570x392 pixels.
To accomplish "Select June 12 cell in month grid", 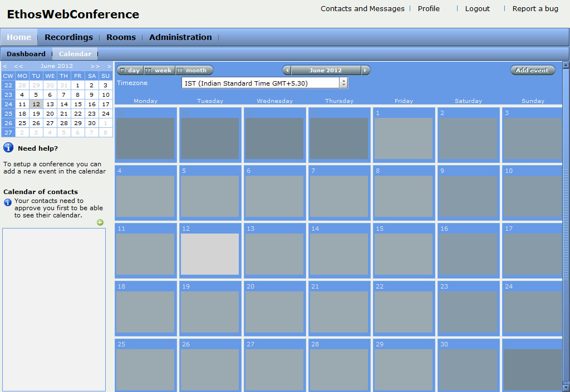I will (x=210, y=254).
